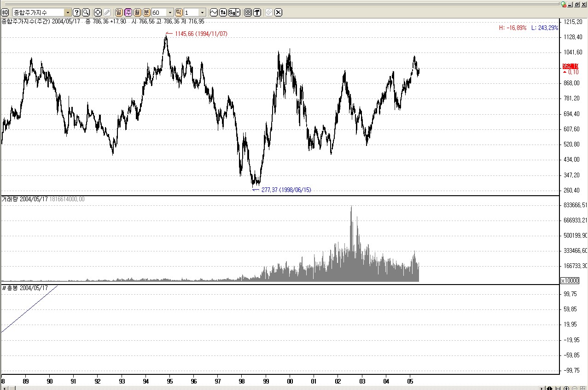The height and width of the screenshot is (390, 588).
Task: Click the up-down arrows icon
Action: (x=223, y=12)
